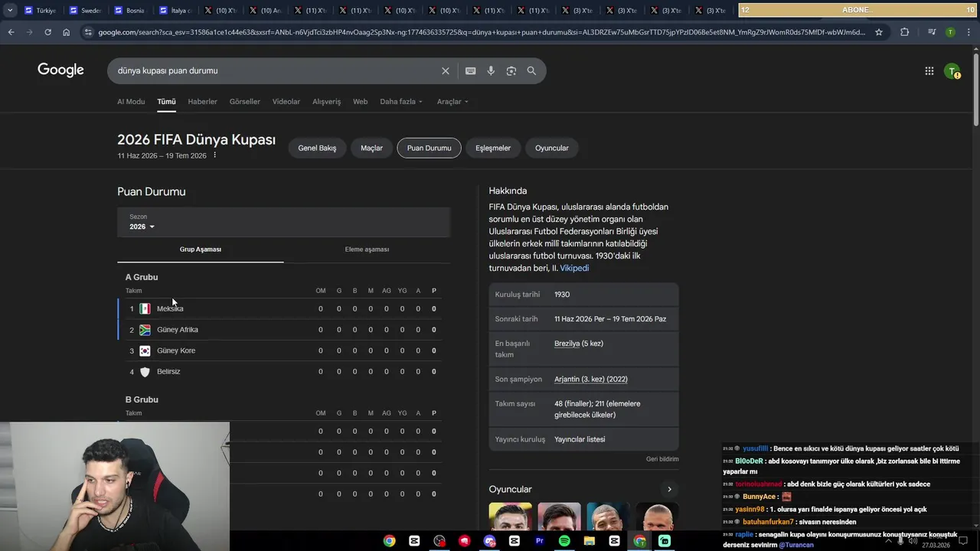Switch to the Grup Aşaması tab

[x=201, y=249]
